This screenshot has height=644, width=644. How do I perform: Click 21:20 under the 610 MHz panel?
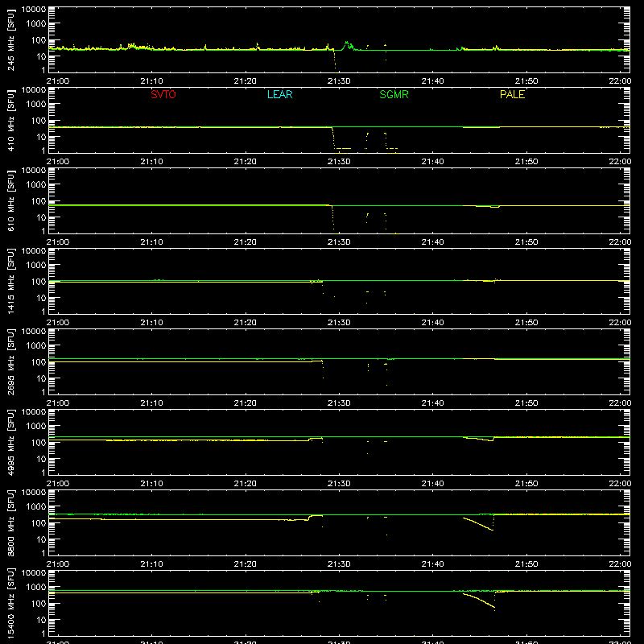[246, 242]
